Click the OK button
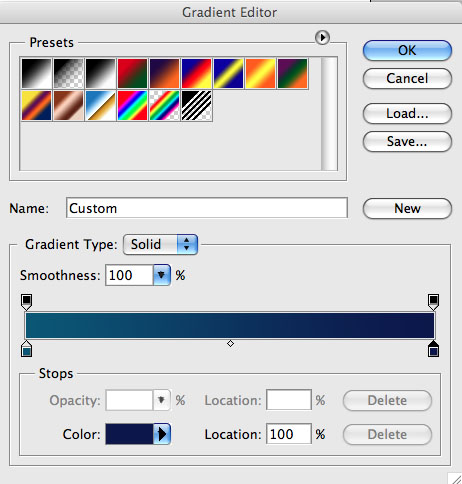Viewport: 462px width, 484px height. [x=407, y=51]
